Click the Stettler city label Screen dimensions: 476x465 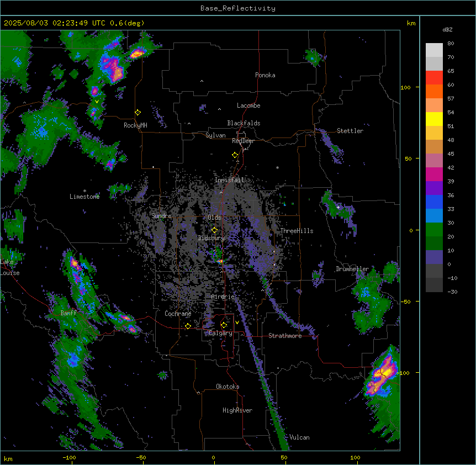350,131
